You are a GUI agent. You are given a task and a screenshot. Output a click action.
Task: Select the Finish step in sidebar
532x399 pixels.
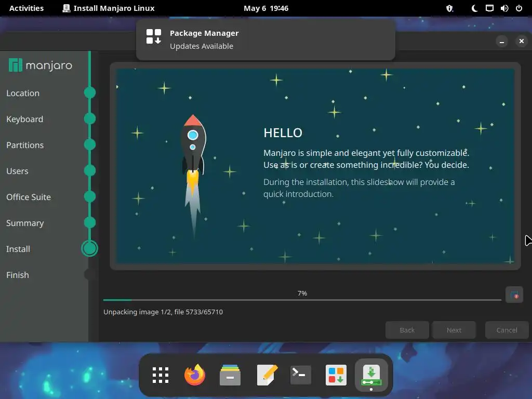pos(18,275)
